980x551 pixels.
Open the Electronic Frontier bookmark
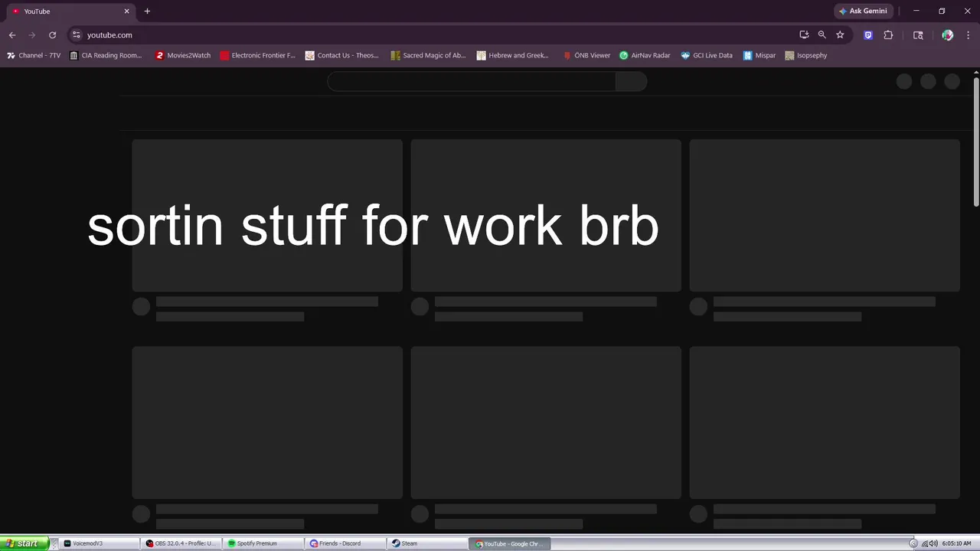tap(257, 56)
